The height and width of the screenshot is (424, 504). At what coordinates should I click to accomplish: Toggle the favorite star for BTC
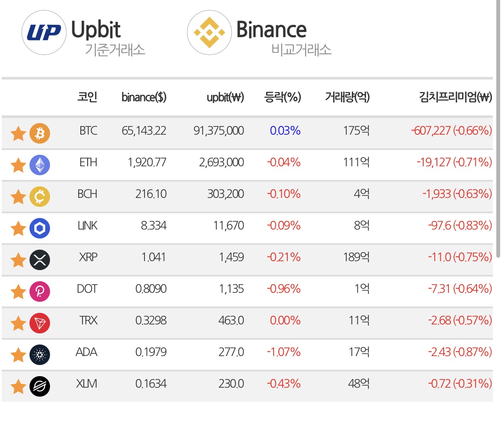click(18, 133)
